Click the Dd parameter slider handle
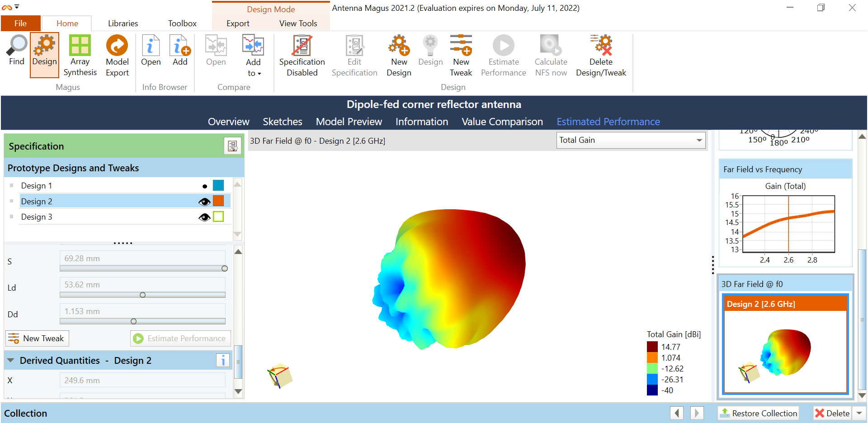This screenshot has height=423, width=868. tap(133, 321)
